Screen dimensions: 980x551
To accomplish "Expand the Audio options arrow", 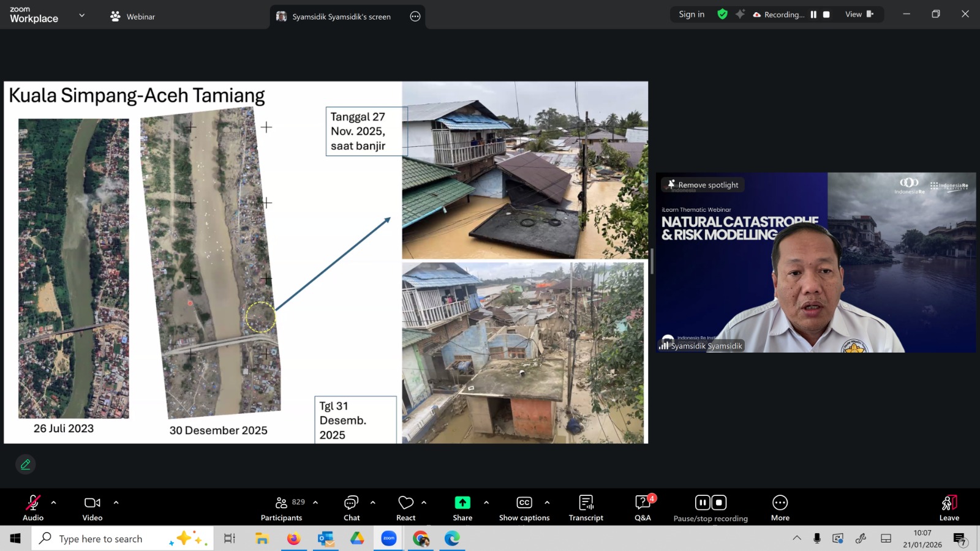I will [54, 503].
